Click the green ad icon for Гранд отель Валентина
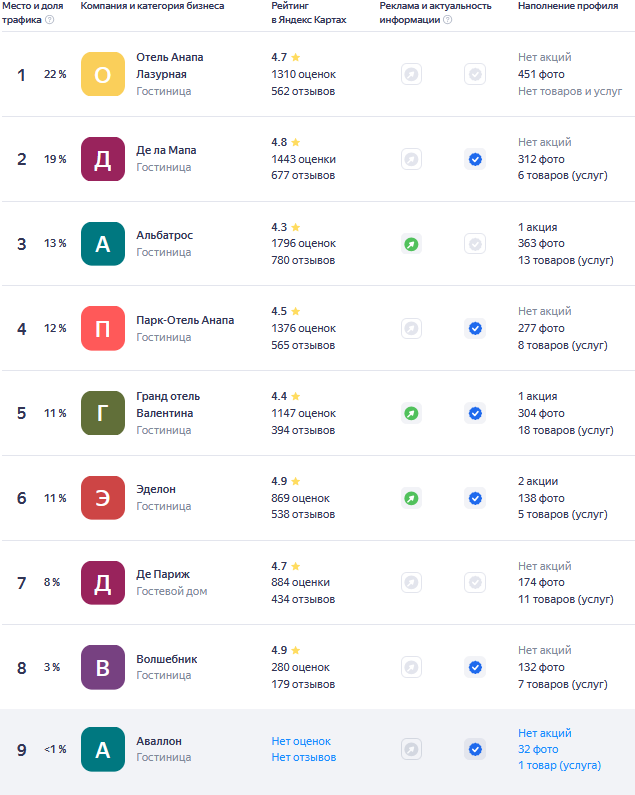The width and height of the screenshot is (635, 795). pyautogui.click(x=411, y=413)
